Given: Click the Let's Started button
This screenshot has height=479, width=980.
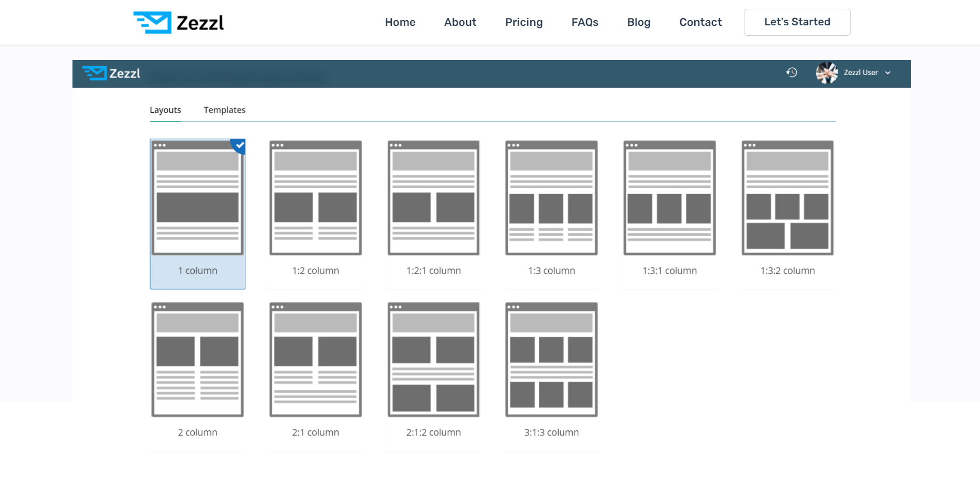Looking at the screenshot, I should (x=797, y=22).
